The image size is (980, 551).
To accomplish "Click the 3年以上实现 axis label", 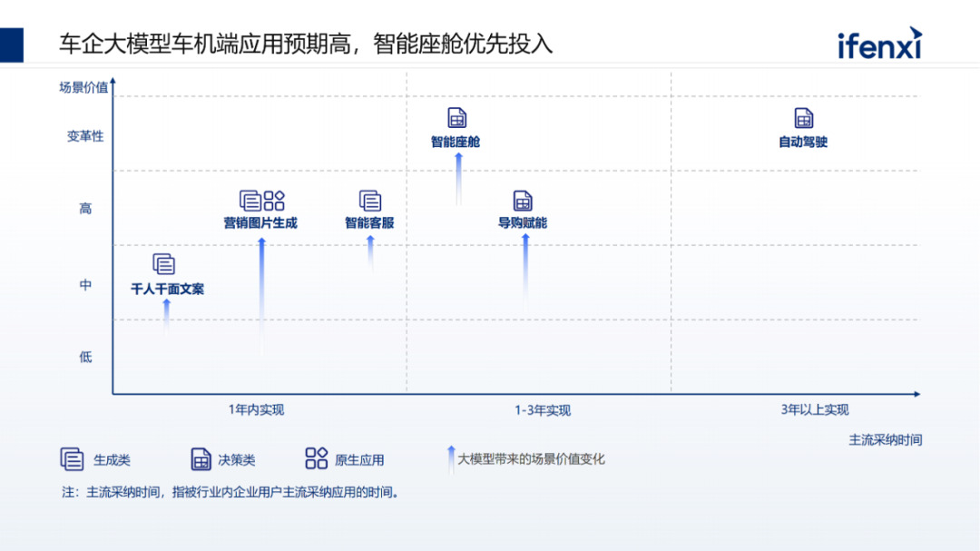I will 815,409.
